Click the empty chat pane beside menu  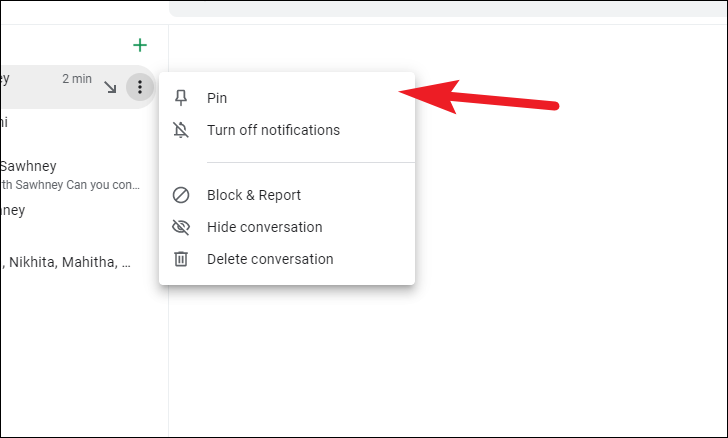point(571,279)
